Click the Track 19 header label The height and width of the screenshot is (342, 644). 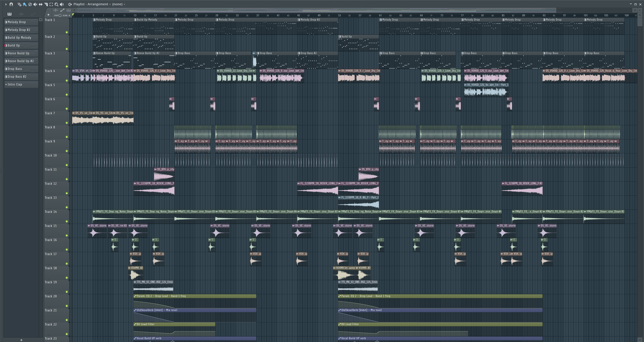pos(51,282)
